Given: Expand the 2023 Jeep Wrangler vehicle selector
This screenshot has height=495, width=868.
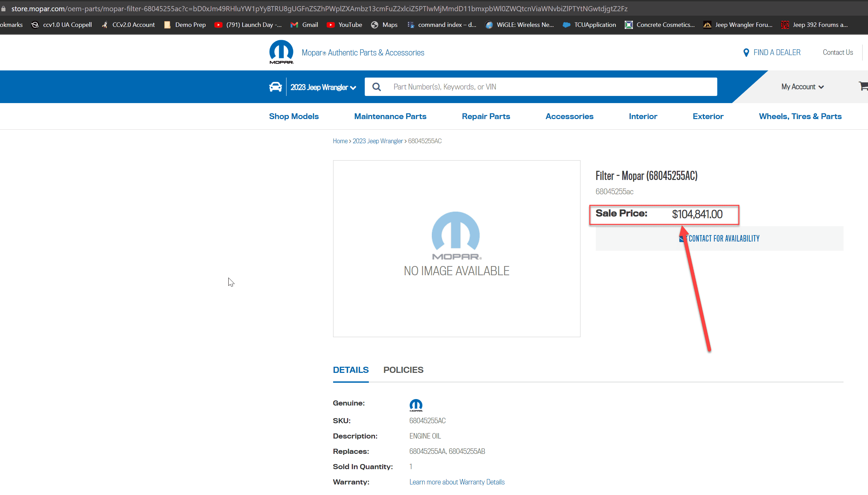Looking at the screenshot, I should coord(323,87).
